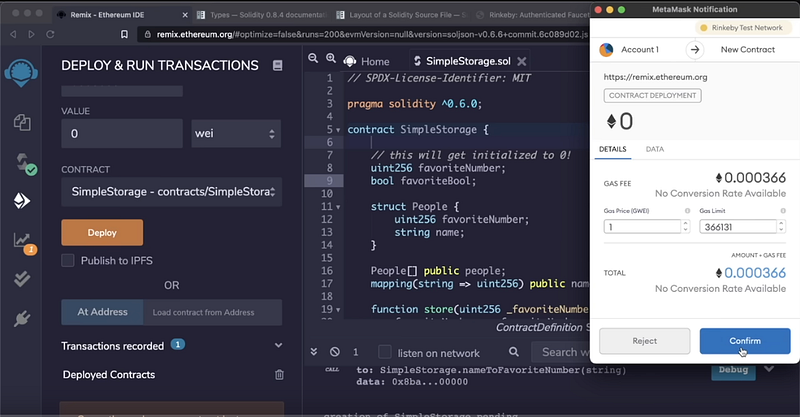Click the orange Deploy button

(x=102, y=233)
